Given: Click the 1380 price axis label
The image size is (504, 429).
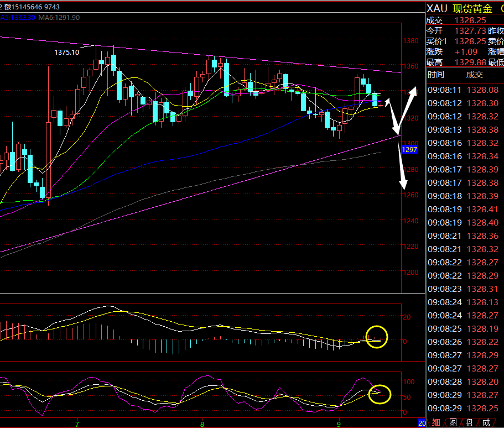Looking at the screenshot, I should point(411,41).
